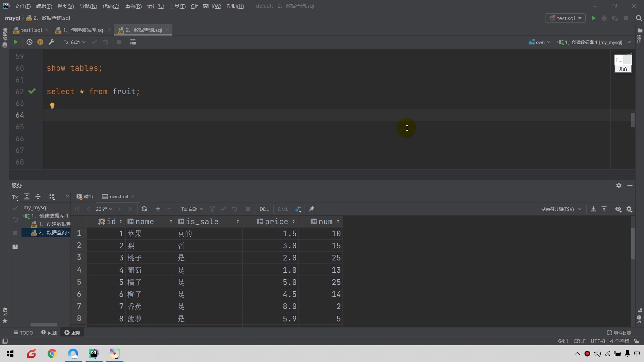Expand the 20 行 page size dropdown
The height and width of the screenshot is (362, 644).
tap(104, 209)
